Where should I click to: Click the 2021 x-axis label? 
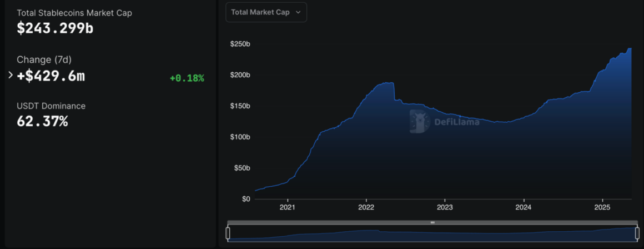[288, 207]
